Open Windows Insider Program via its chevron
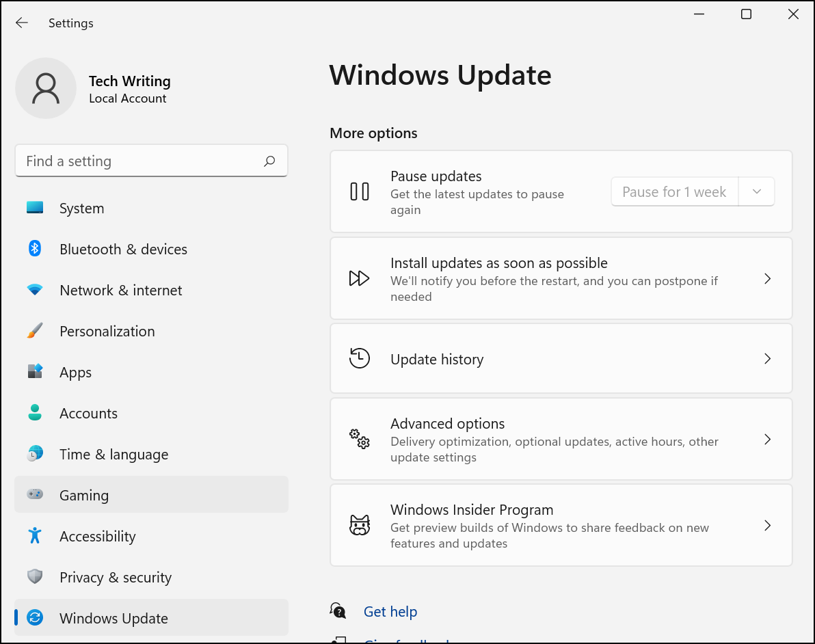Screen dimensions: 815x644 click(x=767, y=526)
